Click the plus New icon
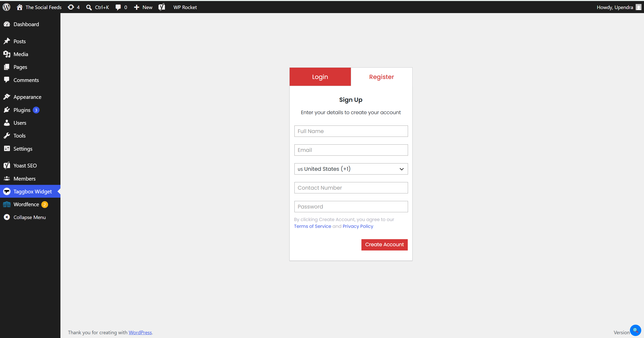This screenshot has width=644, height=338. [137, 7]
